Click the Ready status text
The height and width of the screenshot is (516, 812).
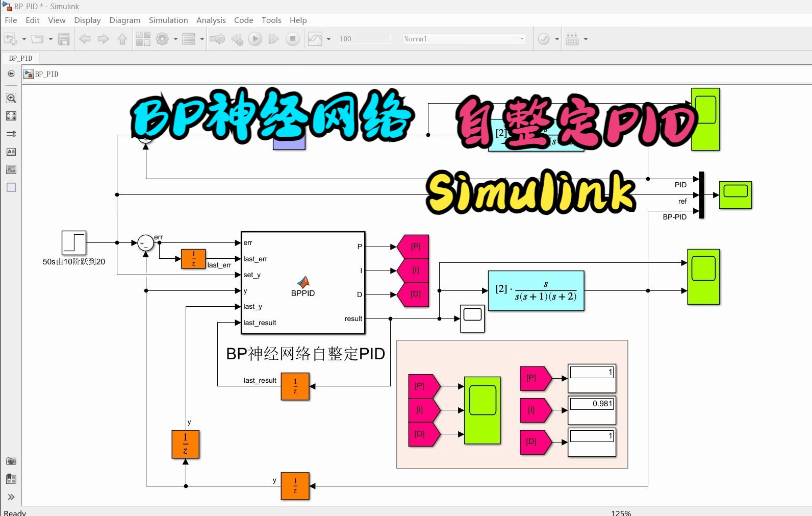(x=15, y=512)
